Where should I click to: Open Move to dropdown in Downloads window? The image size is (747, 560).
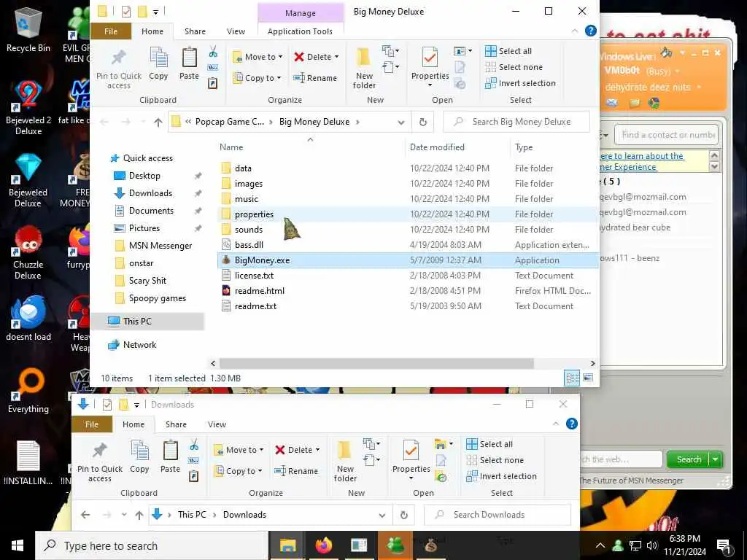pos(239,450)
